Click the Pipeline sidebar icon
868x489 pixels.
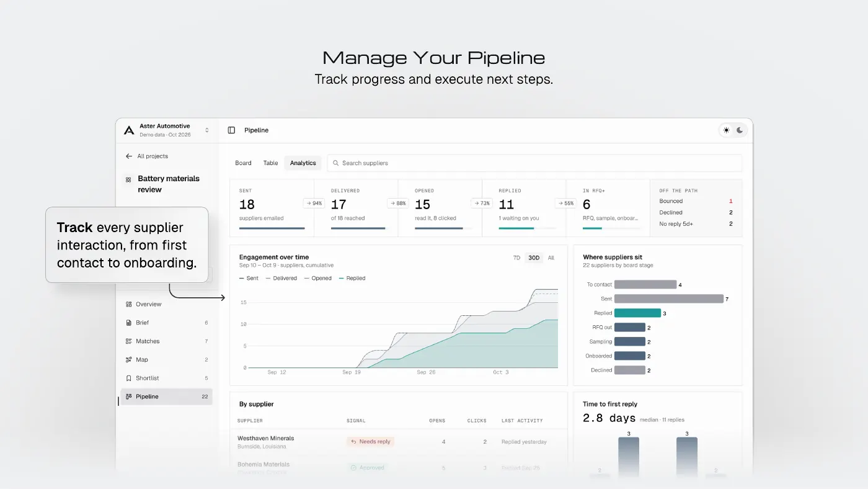(x=129, y=397)
